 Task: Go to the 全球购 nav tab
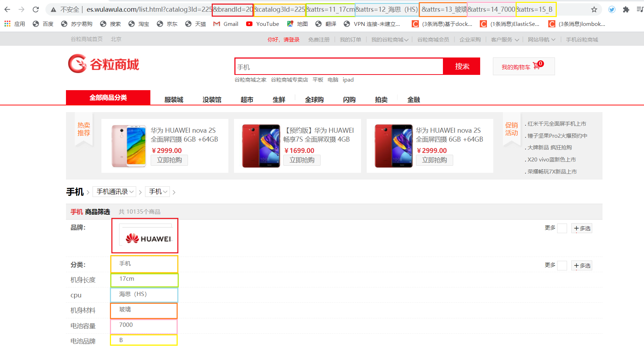[x=314, y=100]
